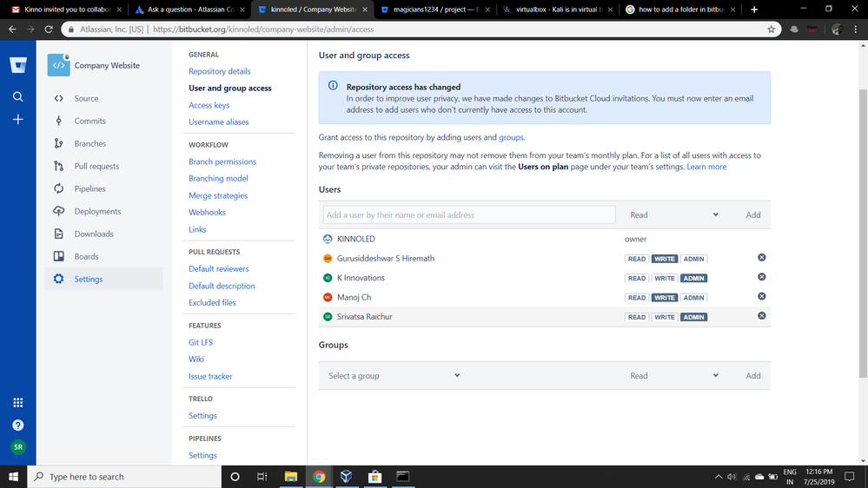The image size is (868, 488).
Task: Click the browser address bar
Action: [421, 30]
